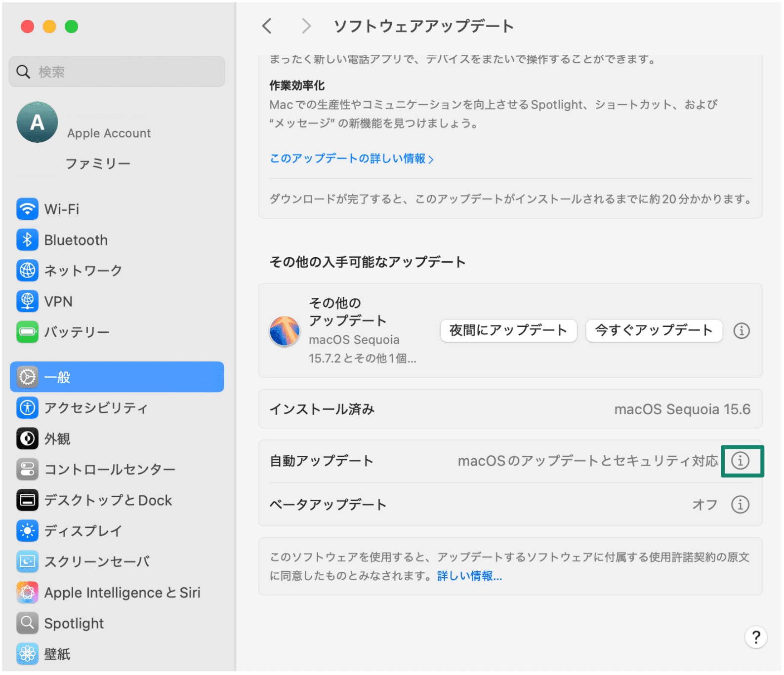Screen dimensions: 784x675
Task: Click 今すぐアップデート button
Action: (654, 330)
